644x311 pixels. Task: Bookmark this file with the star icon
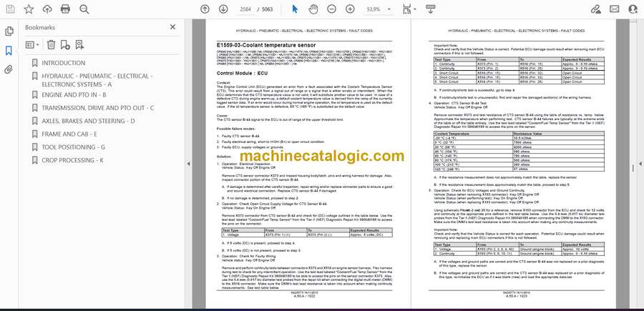tap(29, 9)
